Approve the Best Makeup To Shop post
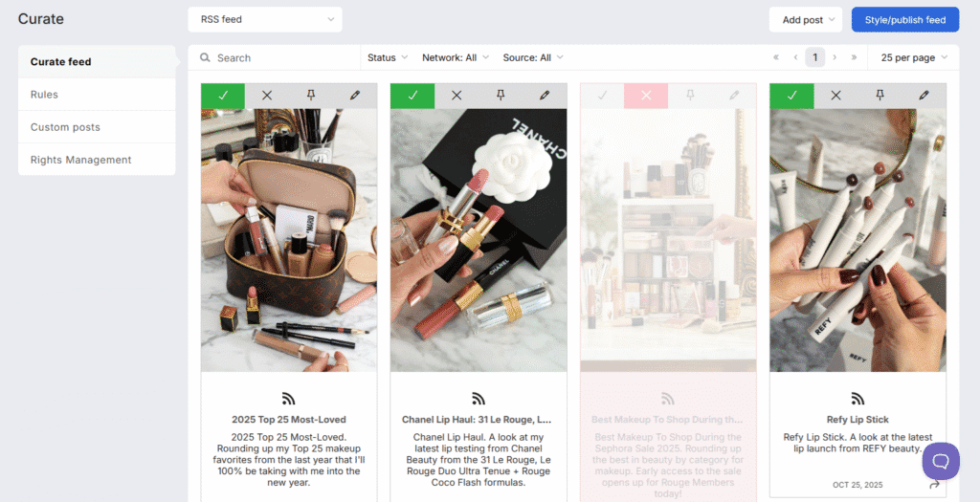Image resolution: width=980 pixels, height=502 pixels. pos(602,96)
